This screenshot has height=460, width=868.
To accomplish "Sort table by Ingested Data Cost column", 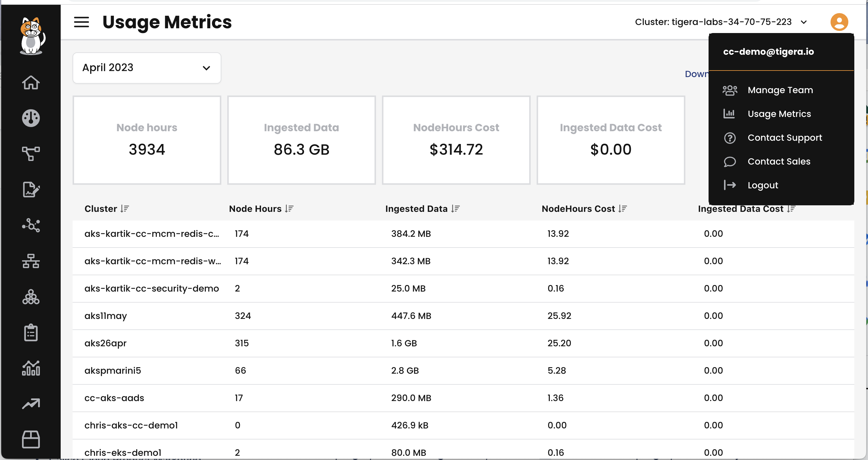I will coord(791,209).
